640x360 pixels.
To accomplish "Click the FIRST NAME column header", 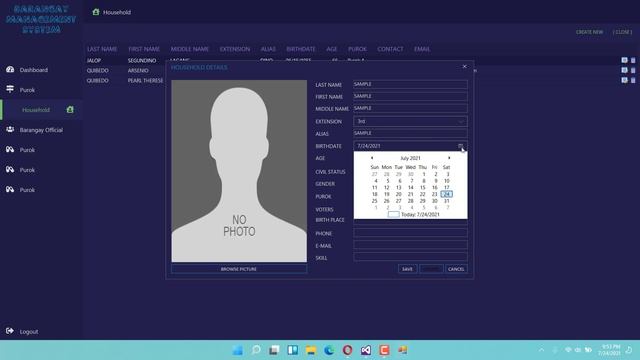I will 144,49.
